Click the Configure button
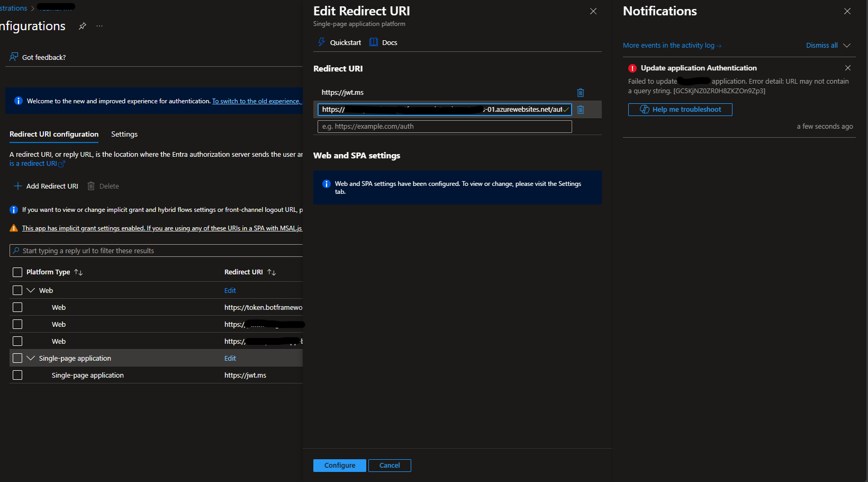The height and width of the screenshot is (482, 868). 340,466
